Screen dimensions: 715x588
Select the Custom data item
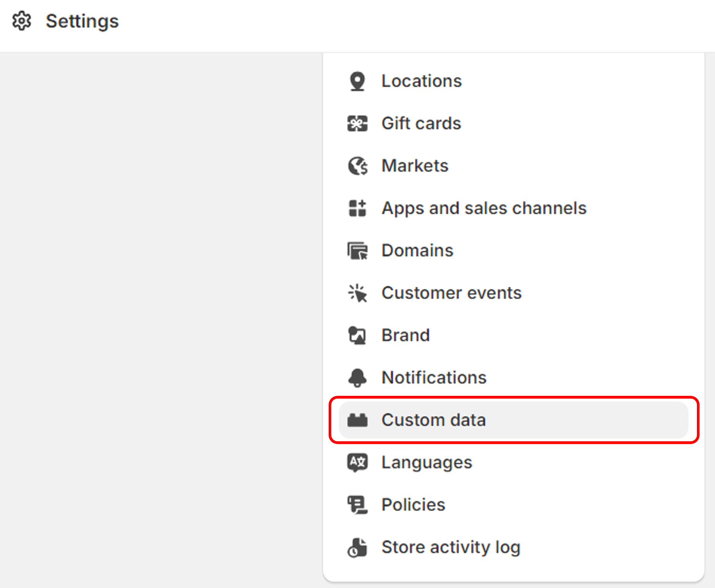(514, 420)
